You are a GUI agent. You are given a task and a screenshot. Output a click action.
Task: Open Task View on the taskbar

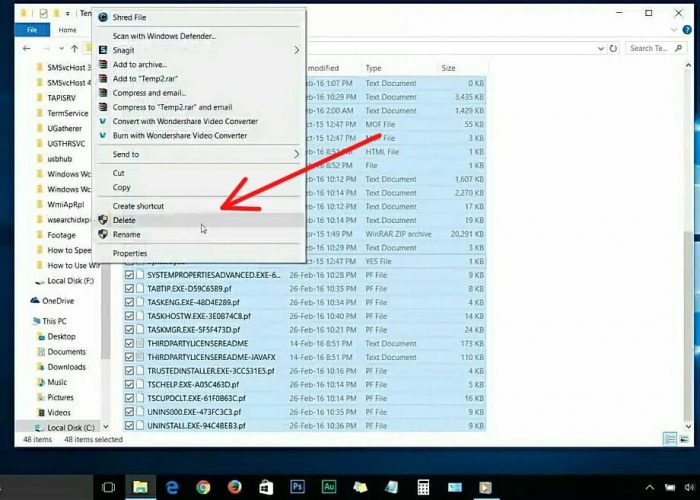pos(108,487)
